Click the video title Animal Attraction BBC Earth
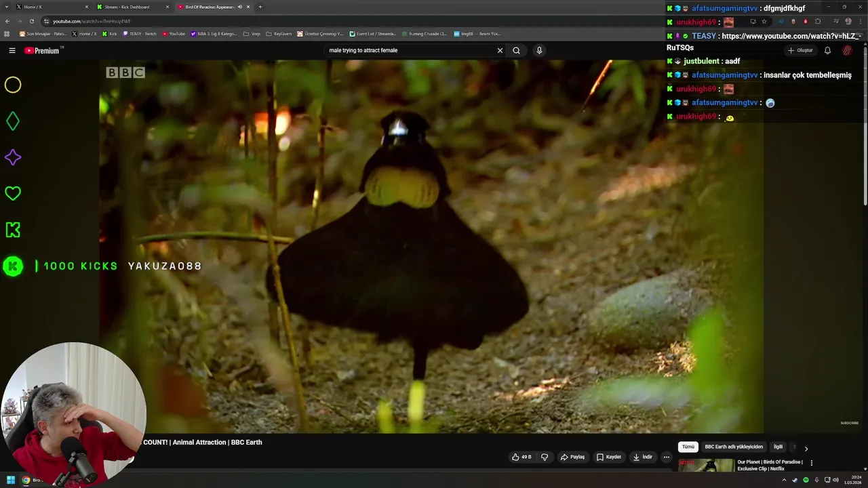The image size is (868, 488). [x=203, y=442]
